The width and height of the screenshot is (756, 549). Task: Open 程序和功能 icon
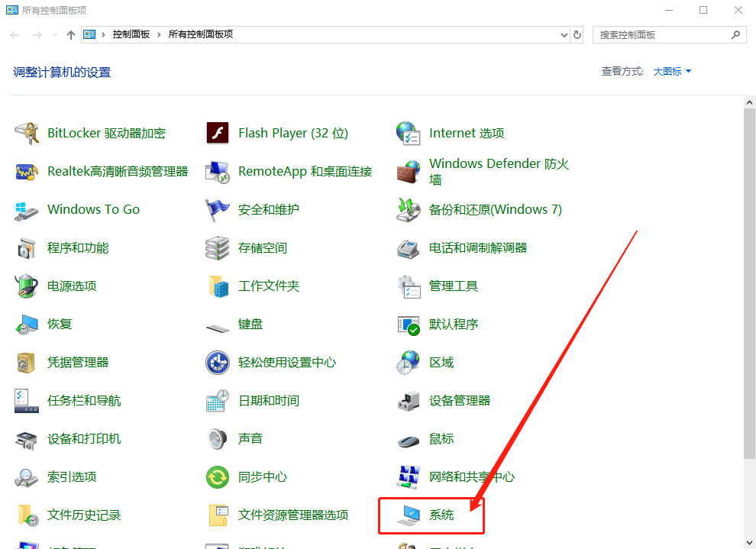(27, 248)
